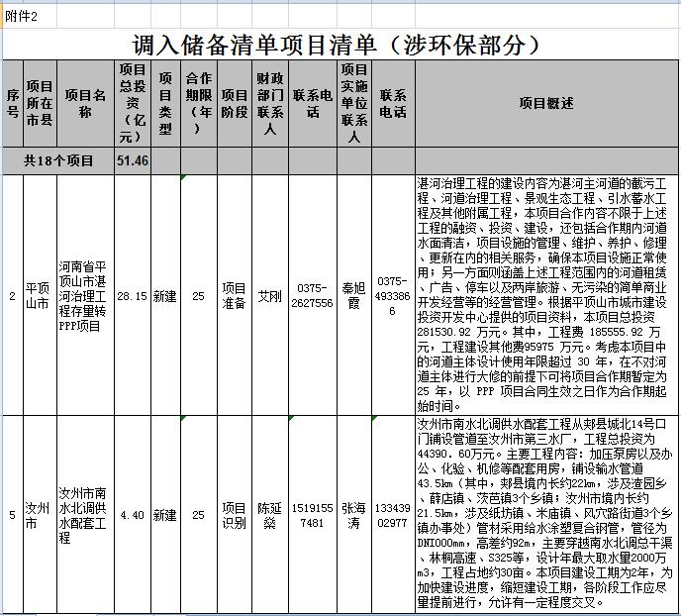The image size is (681, 616).
Task: Select the 汝州市南水北调供水配套工程 project name cell
Action: point(85,515)
